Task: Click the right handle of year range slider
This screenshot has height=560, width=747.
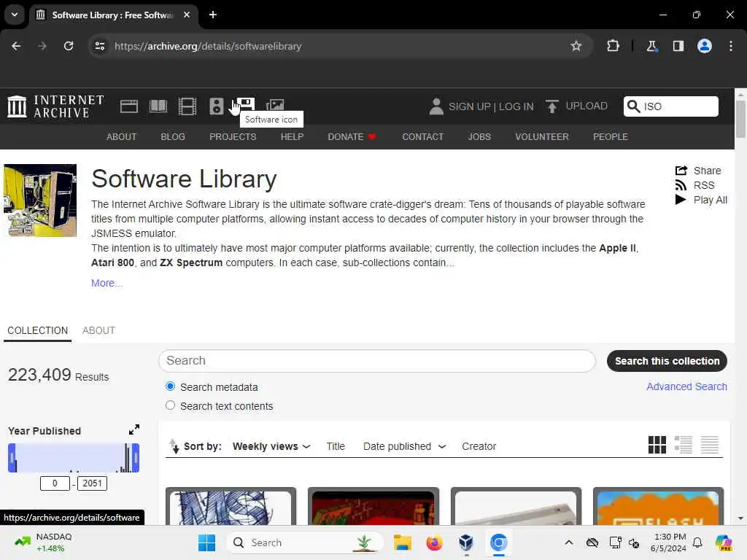Action: point(136,458)
